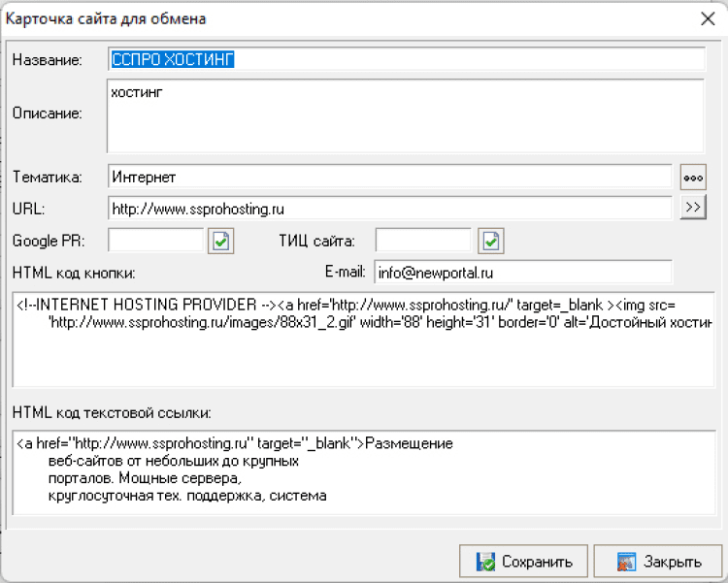This screenshot has height=583, width=728.
Task: Click the empty Google PR field
Action: (155, 241)
